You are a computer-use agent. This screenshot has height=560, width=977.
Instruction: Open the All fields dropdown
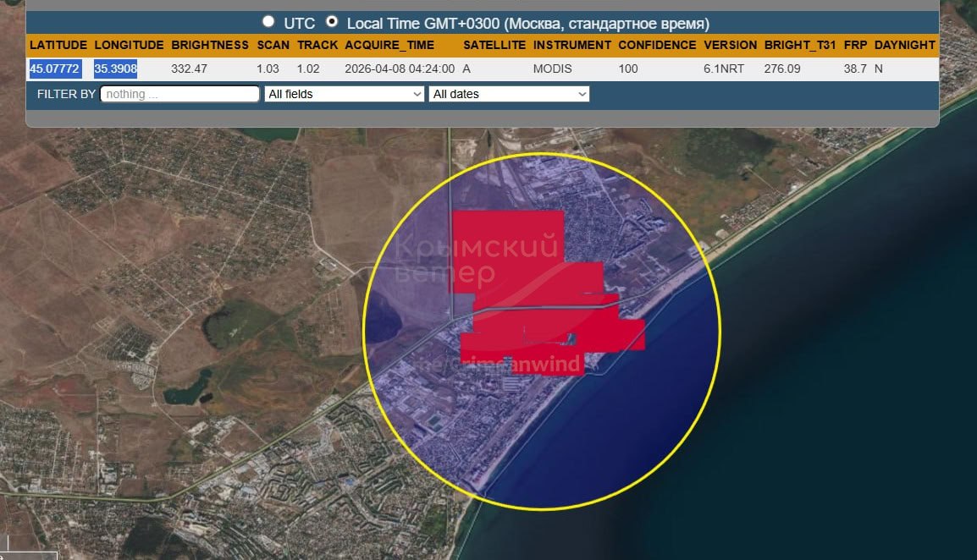344,94
